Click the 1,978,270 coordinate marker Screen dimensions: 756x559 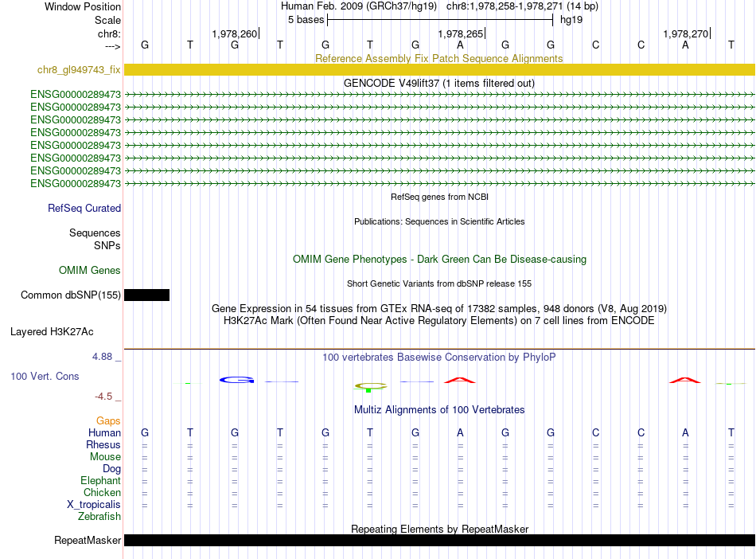click(x=686, y=33)
